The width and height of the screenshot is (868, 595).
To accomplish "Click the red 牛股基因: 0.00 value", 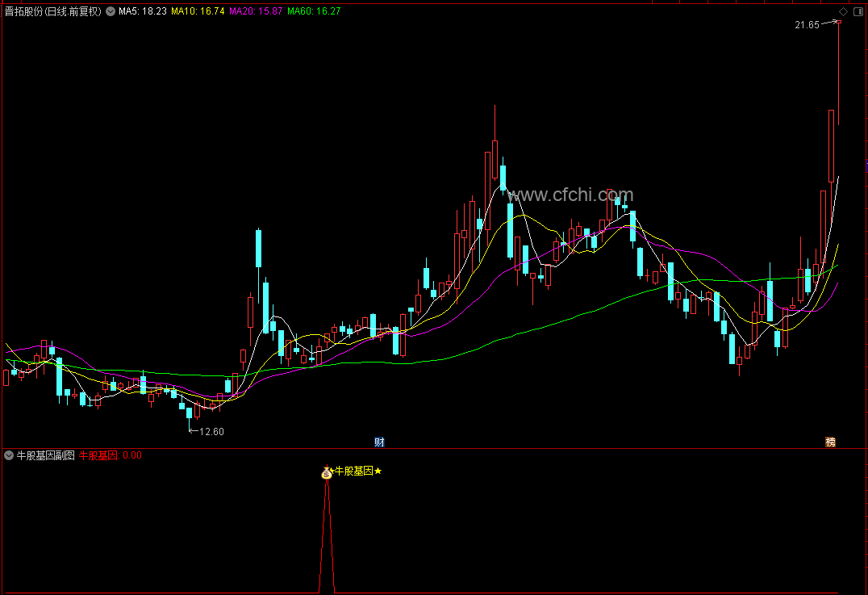I will [x=111, y=455].
